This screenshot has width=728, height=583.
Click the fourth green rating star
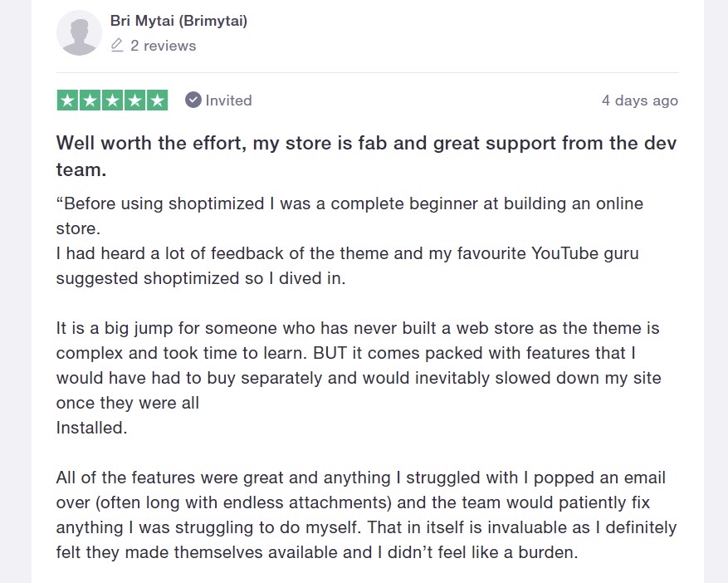(x=134, y=100)
